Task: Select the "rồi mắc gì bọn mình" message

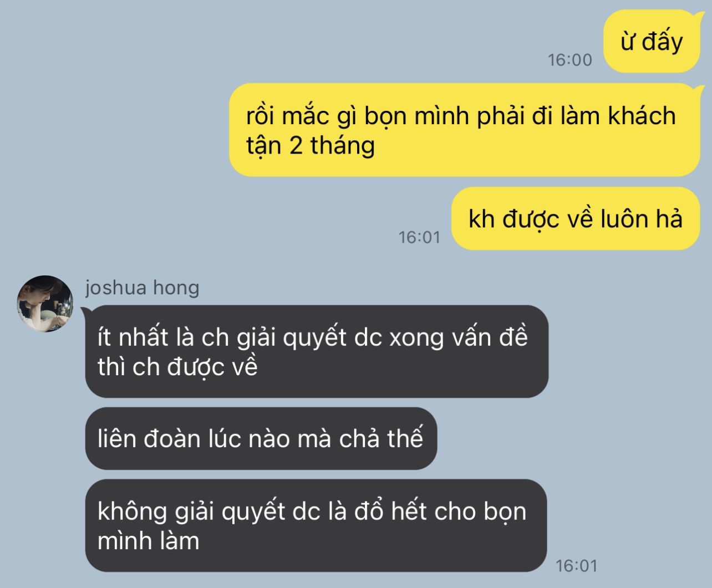Action: (465, 130)
